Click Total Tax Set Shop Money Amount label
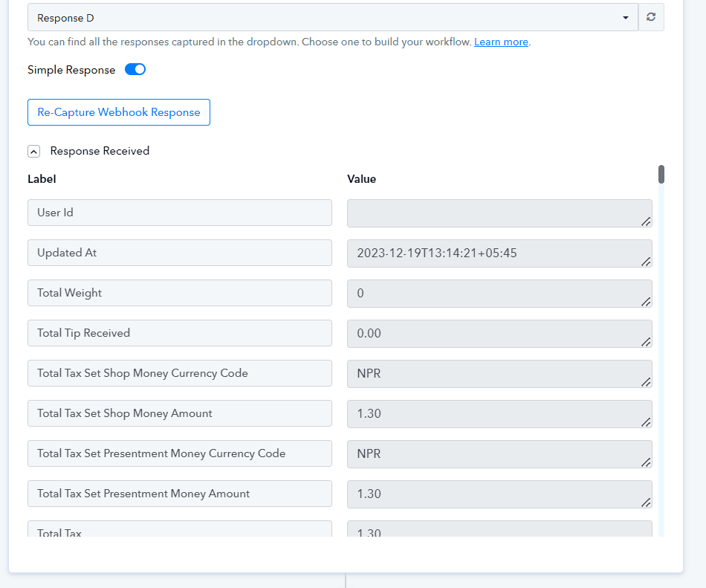Viewport: 706px width, 588px height. click(180, 413)
